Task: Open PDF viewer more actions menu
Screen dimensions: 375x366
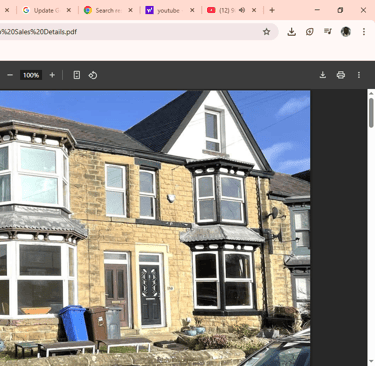Action: 359,75
